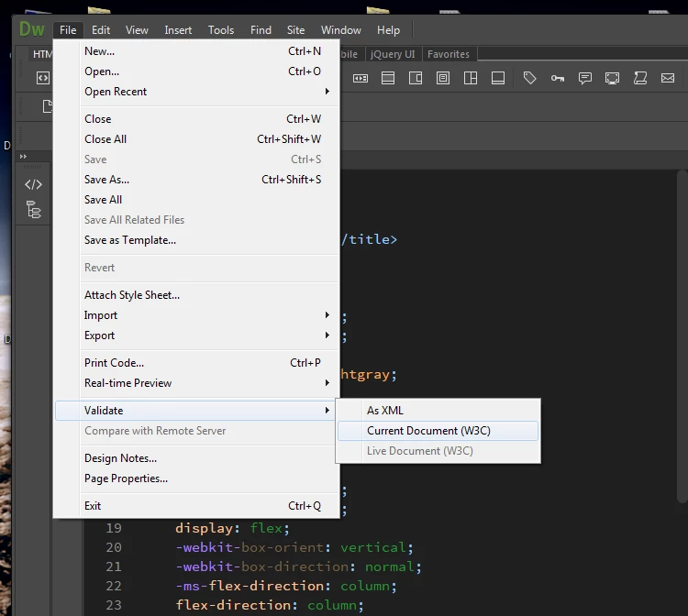Click '-webkit-box-orient: vertical;' code line

click(x=294, y=547)
